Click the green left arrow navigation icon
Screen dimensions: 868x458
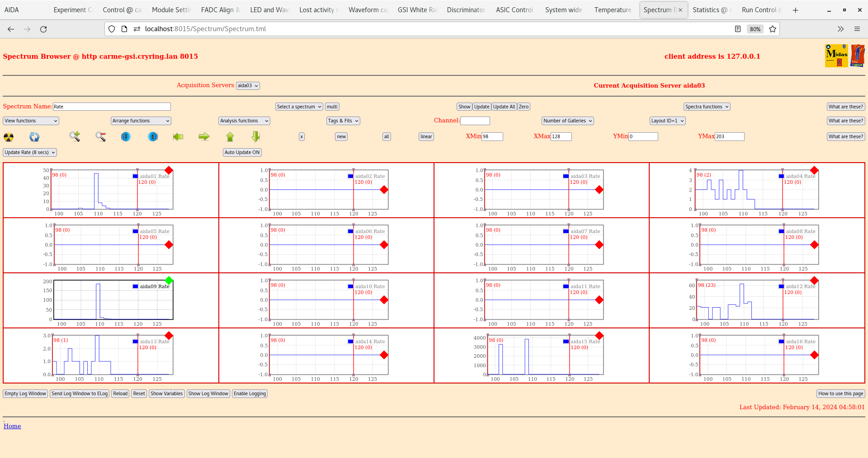[x=178, y=136]
